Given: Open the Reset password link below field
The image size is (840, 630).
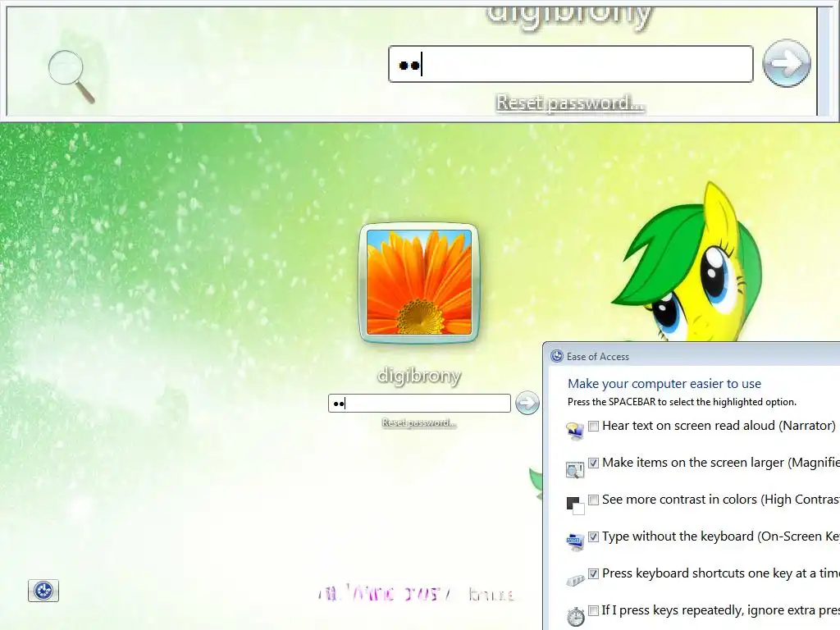Looking at the screenshot, I should click(419, 422).
